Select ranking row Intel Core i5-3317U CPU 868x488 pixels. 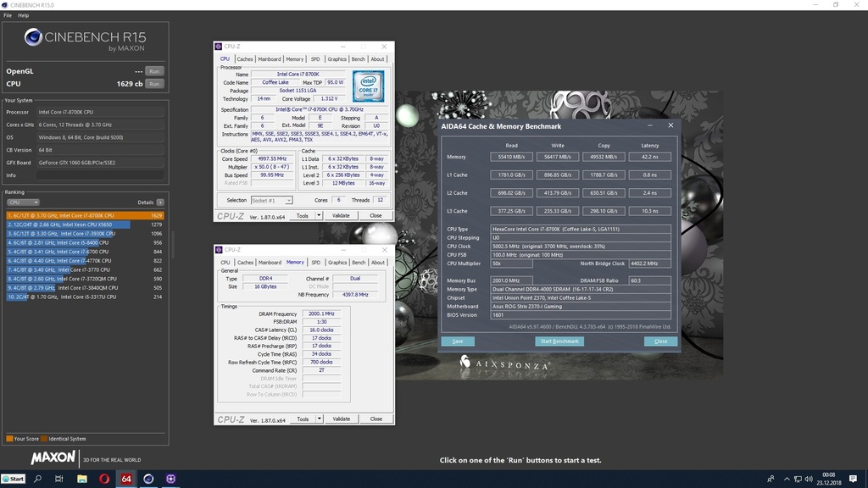pos(85,297)
